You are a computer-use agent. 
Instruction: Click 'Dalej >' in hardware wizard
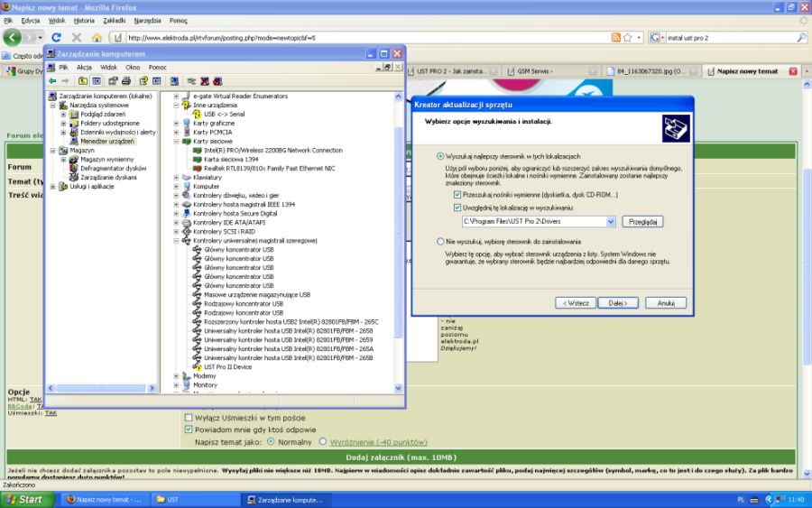(618, 303)
